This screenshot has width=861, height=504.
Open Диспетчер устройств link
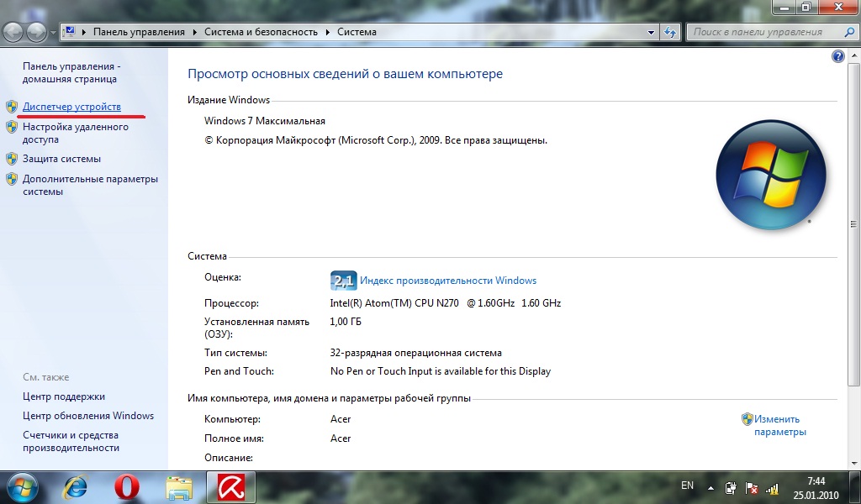71,107
